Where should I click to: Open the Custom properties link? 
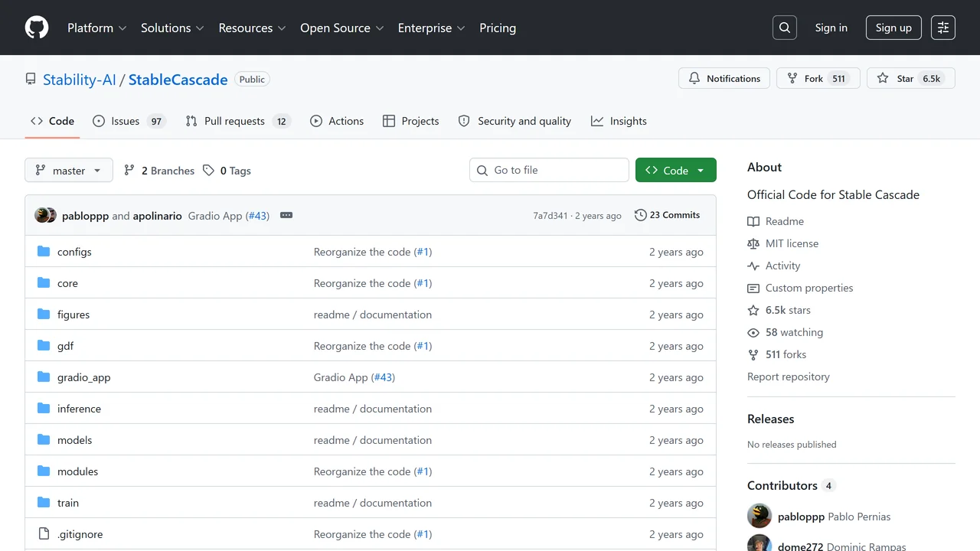coord(809,288)
